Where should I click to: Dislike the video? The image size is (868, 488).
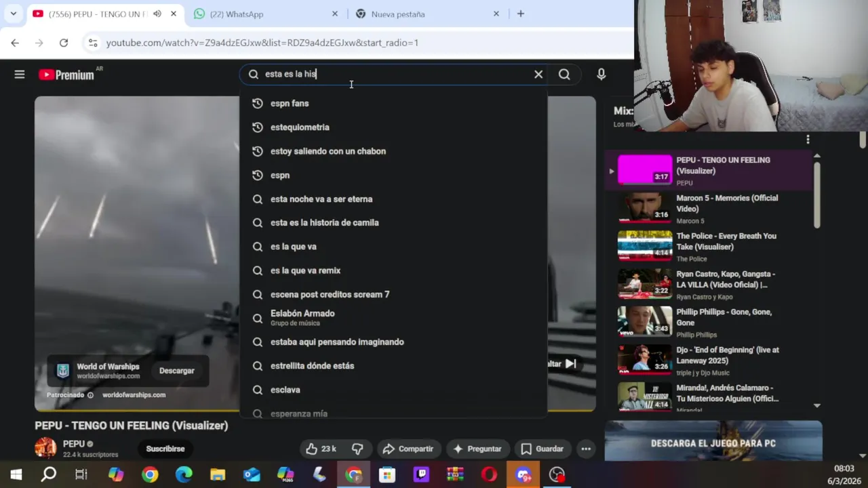point(358,449)
